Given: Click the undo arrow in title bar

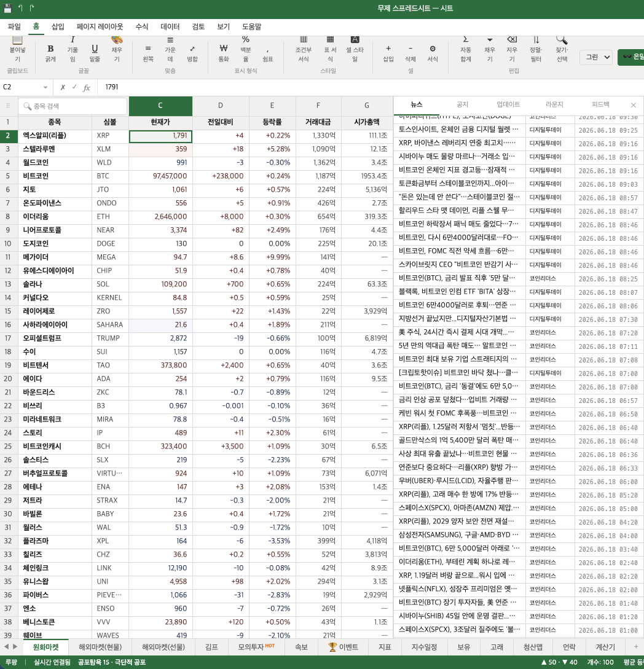Looking at the screenshot, I should coord(20,8).
